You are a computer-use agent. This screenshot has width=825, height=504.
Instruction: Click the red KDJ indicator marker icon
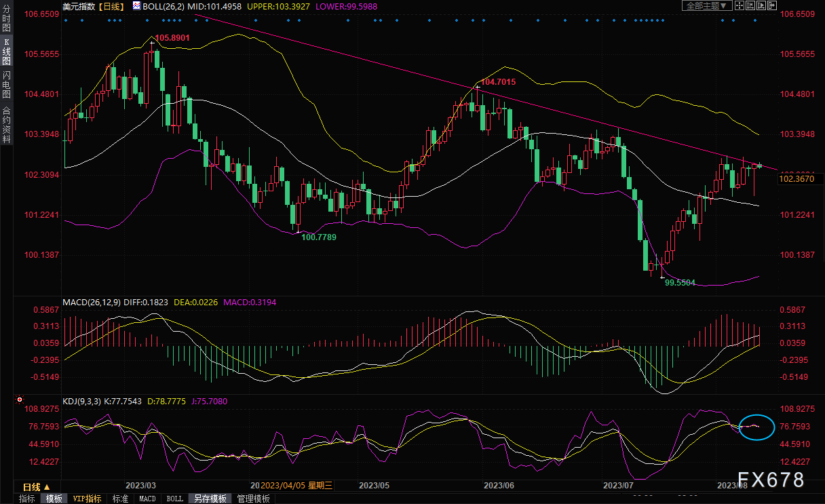19,401
